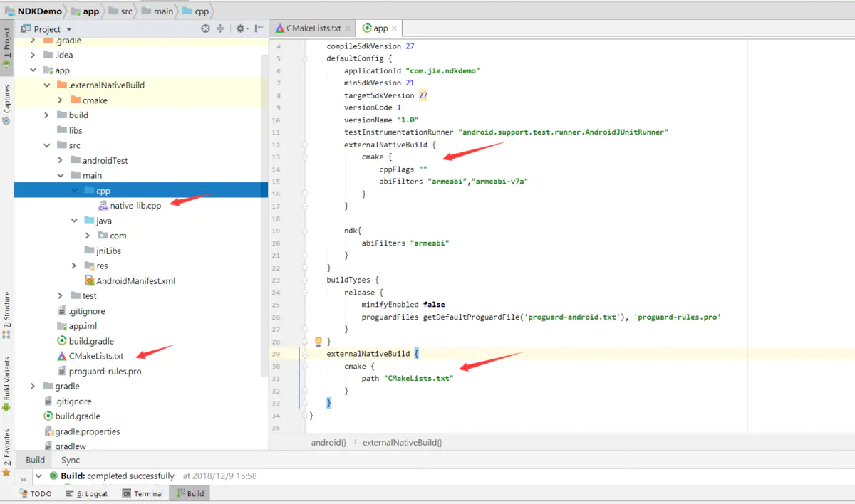Collapse the app module folder
Screen dimensions: 855x504
[33, 70]
